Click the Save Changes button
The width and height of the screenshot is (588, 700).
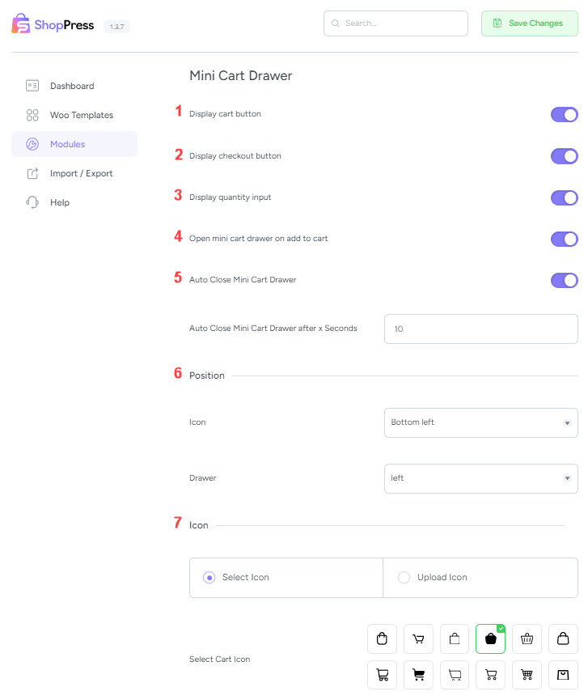pos(529,23)
